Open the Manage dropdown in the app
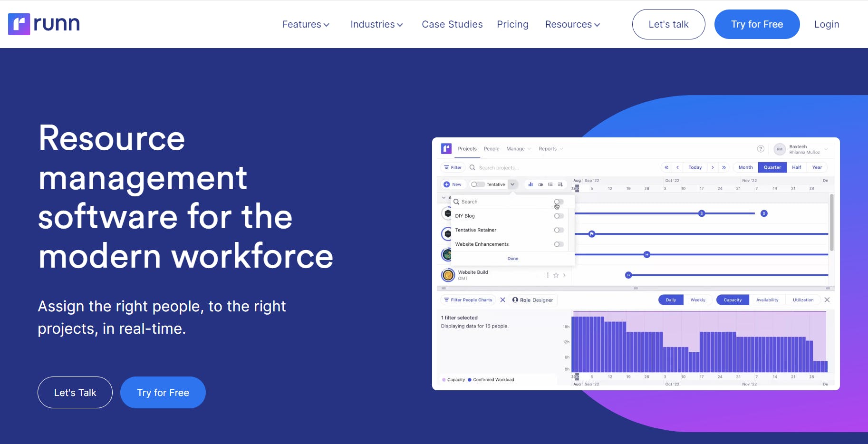868x444 pixels. pos(519,149)
